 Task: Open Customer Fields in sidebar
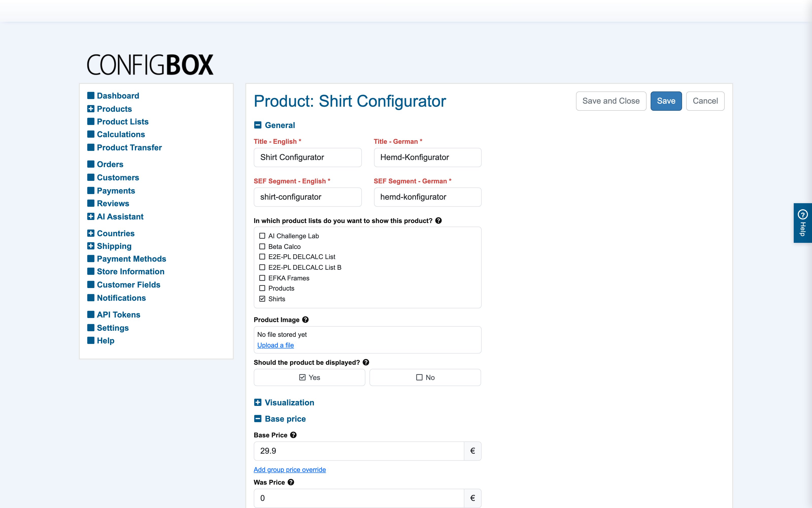(x=128, y=284)
